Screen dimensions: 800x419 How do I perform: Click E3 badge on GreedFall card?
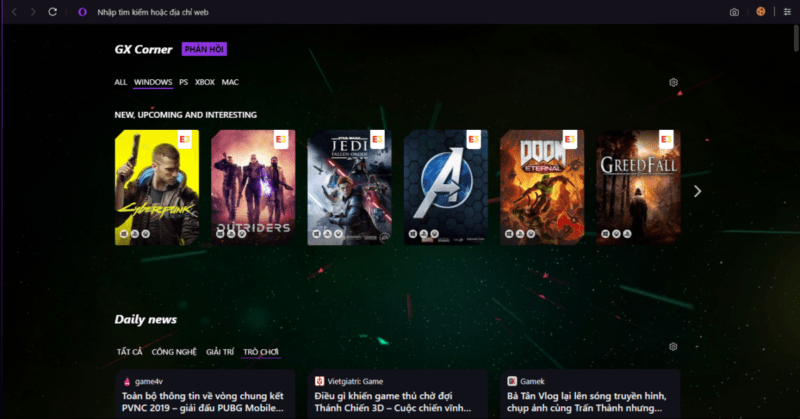[666, 139]
